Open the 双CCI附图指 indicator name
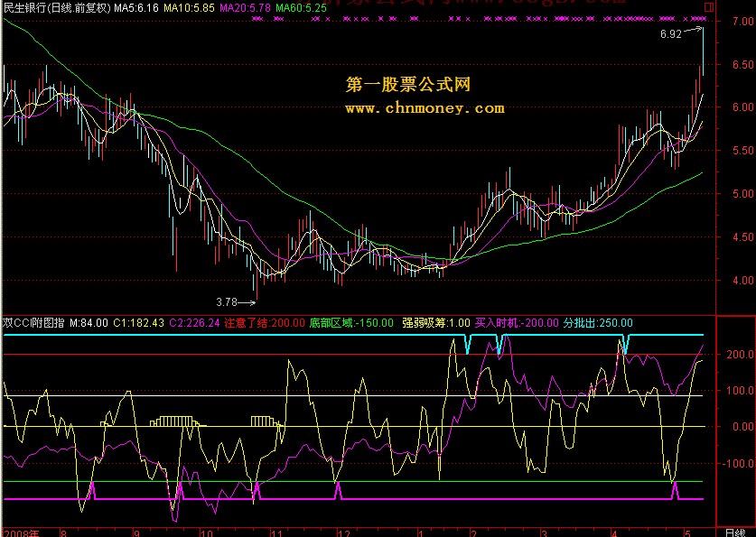Viewport: 756px width, 537px height. (33, 323)
